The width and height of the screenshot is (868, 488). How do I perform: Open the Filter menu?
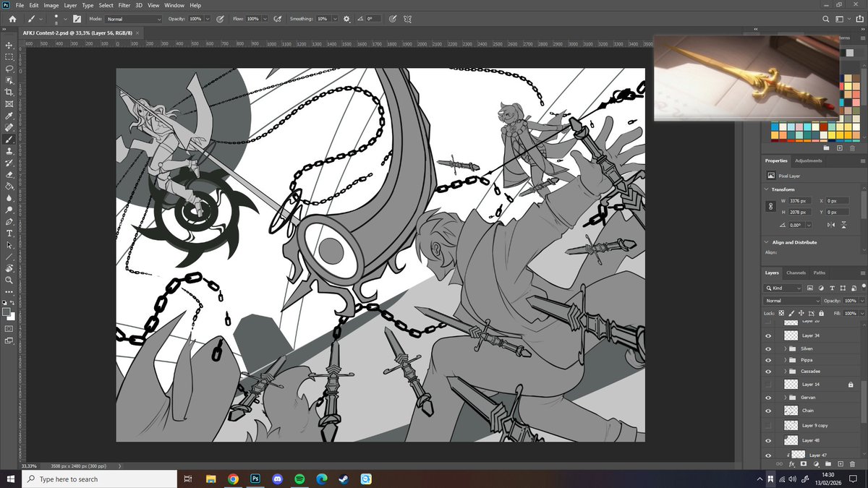(124, 5)
